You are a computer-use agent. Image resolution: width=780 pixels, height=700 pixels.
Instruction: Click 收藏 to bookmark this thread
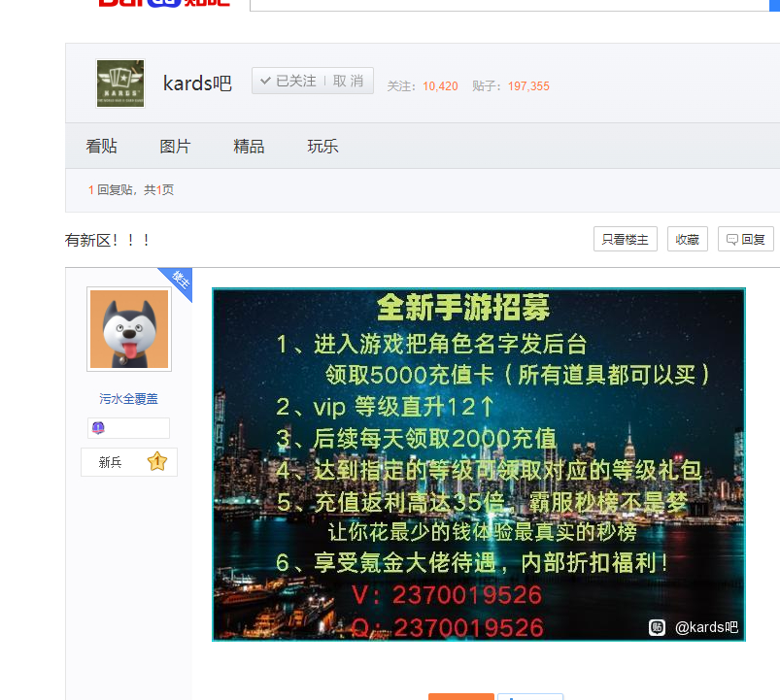tap(687, 239)
